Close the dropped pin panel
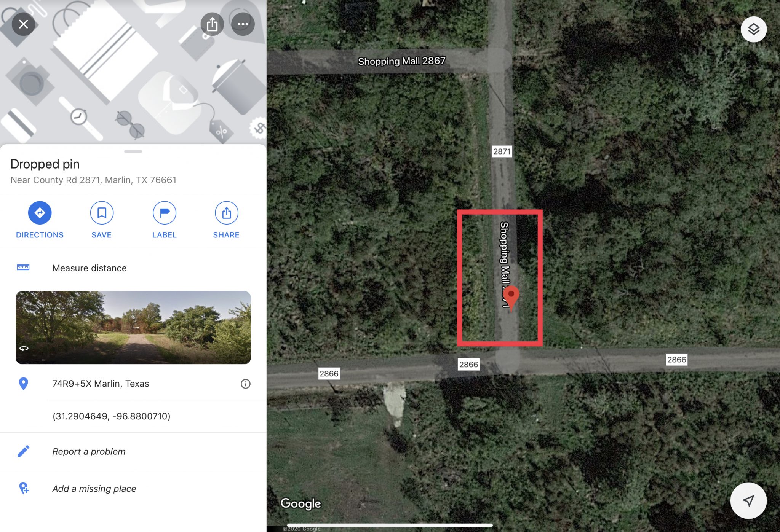The height and width of the screenshot is (532, 780). (23, 24)
